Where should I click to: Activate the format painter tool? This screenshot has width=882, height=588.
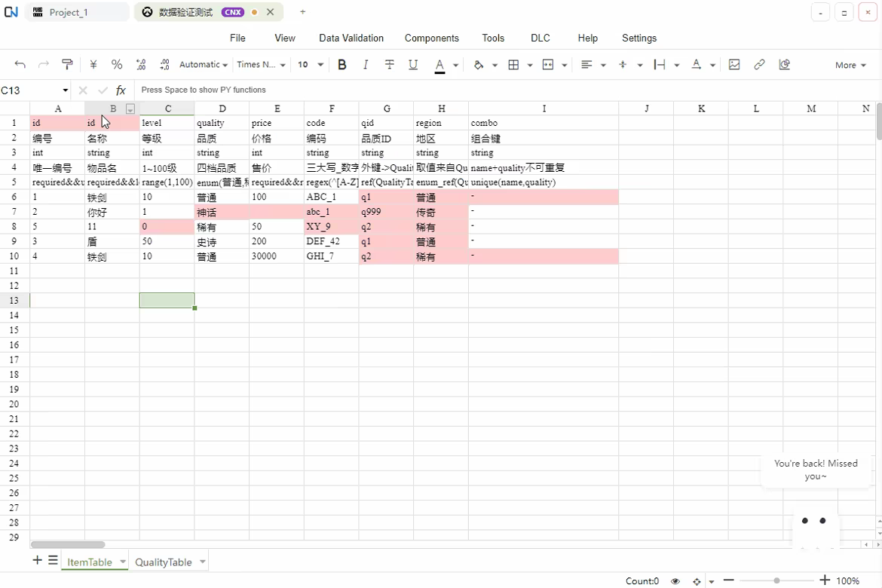pyautogui.click(x=67, y=65)
